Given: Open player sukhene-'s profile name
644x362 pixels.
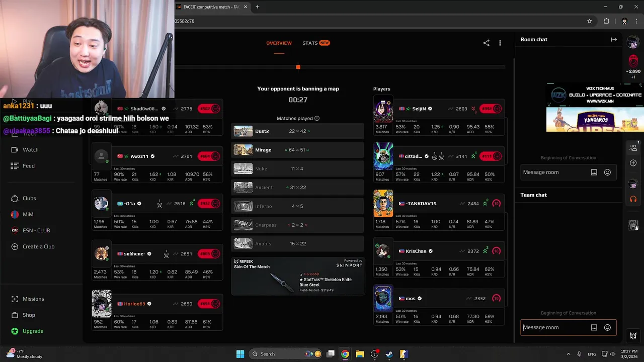Looking at the screenshot, I should [134, 254].
